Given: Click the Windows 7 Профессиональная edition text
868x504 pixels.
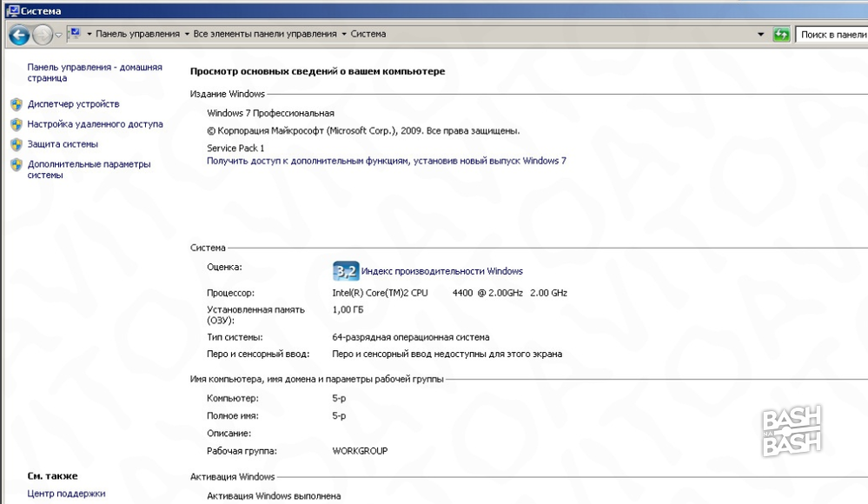Looking at the screenshot, I should pos(270,113).
